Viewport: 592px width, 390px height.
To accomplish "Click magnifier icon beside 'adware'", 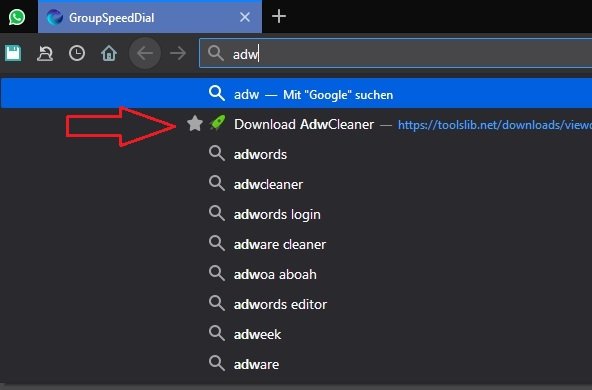I will (x=217, y=363).
